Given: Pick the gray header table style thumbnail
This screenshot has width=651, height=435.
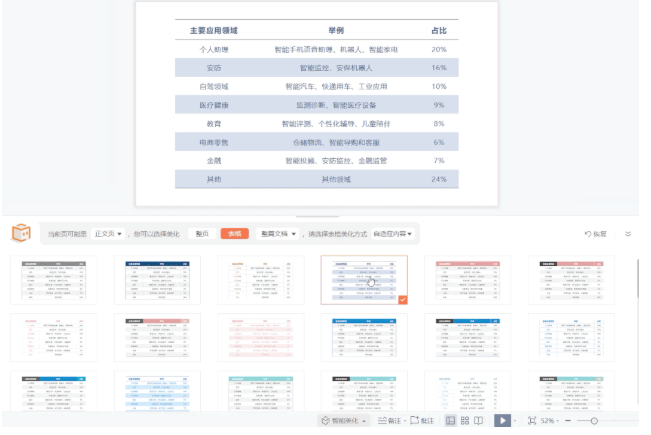Looking at the screenshot, I should pos(54,280).
